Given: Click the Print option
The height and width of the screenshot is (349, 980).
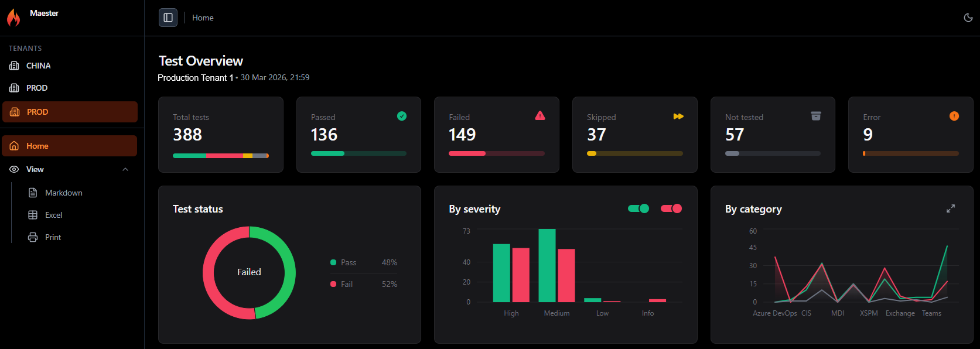Looking at the screenshot, I should [x=53, y=237].
